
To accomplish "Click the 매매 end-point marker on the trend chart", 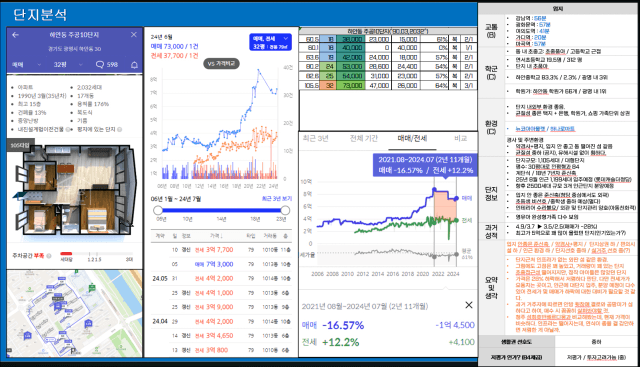I will pyautogui.click(x=456, y=198).
